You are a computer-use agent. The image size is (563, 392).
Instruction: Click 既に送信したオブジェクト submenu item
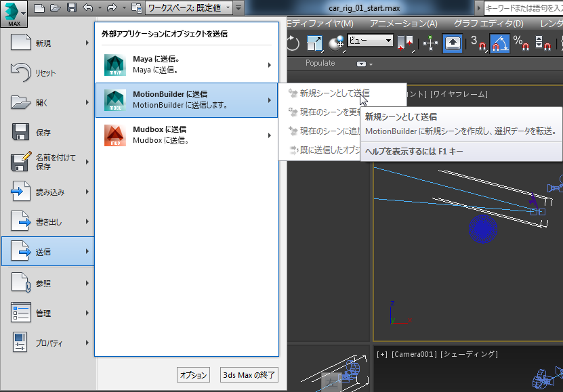pos(320,150)
